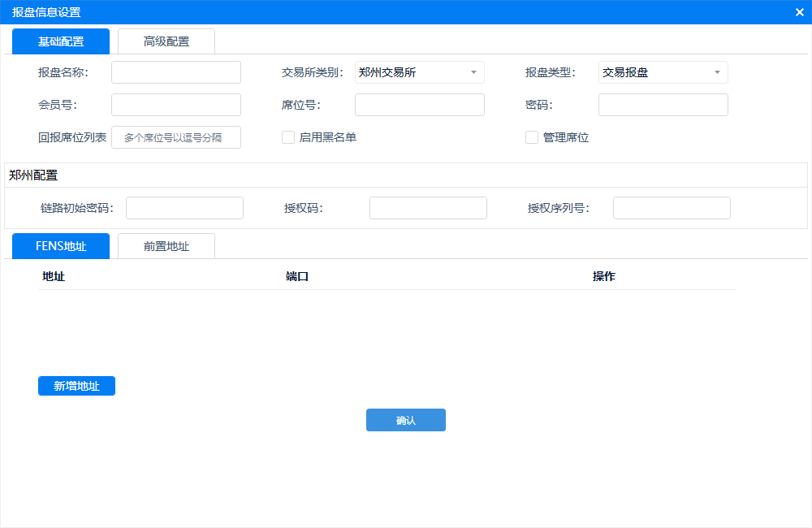Enable the 启用黑名单 checkbox

pyautogui.click(x=288, y=137)
